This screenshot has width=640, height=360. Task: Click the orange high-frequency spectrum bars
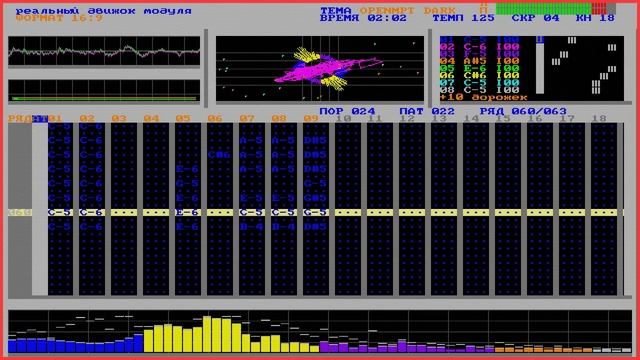click(x=543, y=349)
